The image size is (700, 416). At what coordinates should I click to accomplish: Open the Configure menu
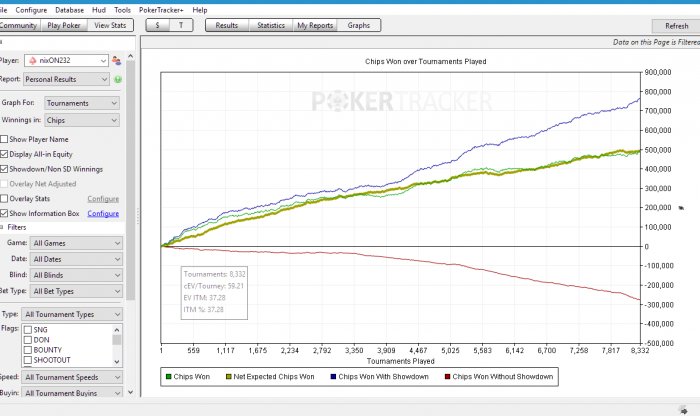(x=31, y=10)
